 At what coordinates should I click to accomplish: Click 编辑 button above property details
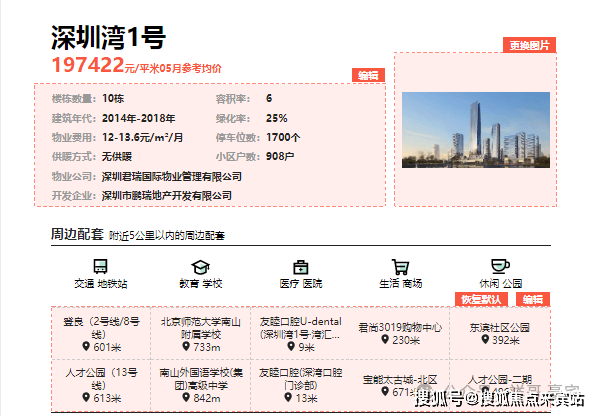(x=368, y=75)
